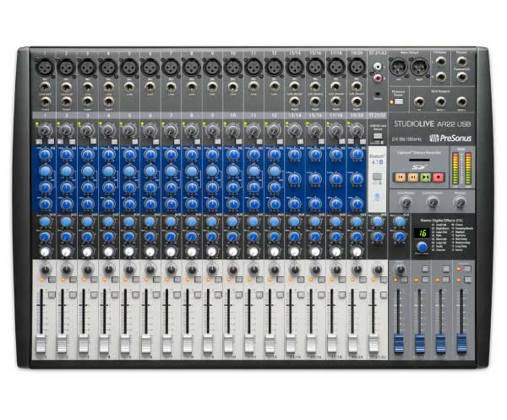Click the channel 4 Insert jack
Image resolution: width=507 pixels, height=420 pixels.
coord(109,102)
